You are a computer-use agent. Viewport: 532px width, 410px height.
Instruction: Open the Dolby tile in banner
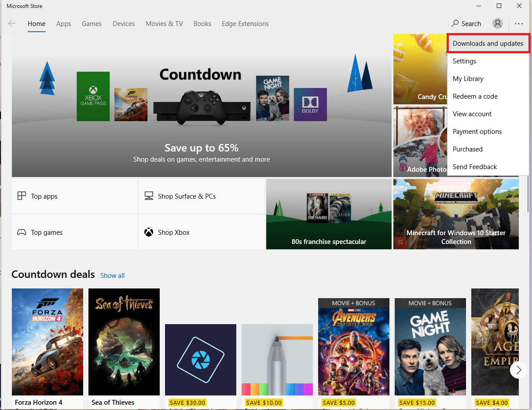pyautogui.click(x=310, y=104)
